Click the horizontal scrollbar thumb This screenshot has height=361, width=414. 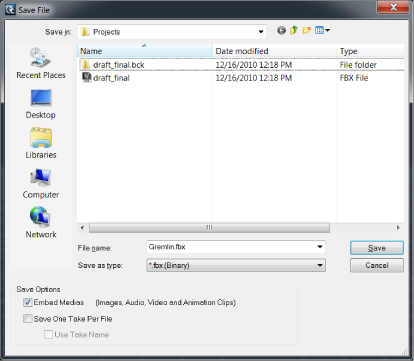[209, 228]
